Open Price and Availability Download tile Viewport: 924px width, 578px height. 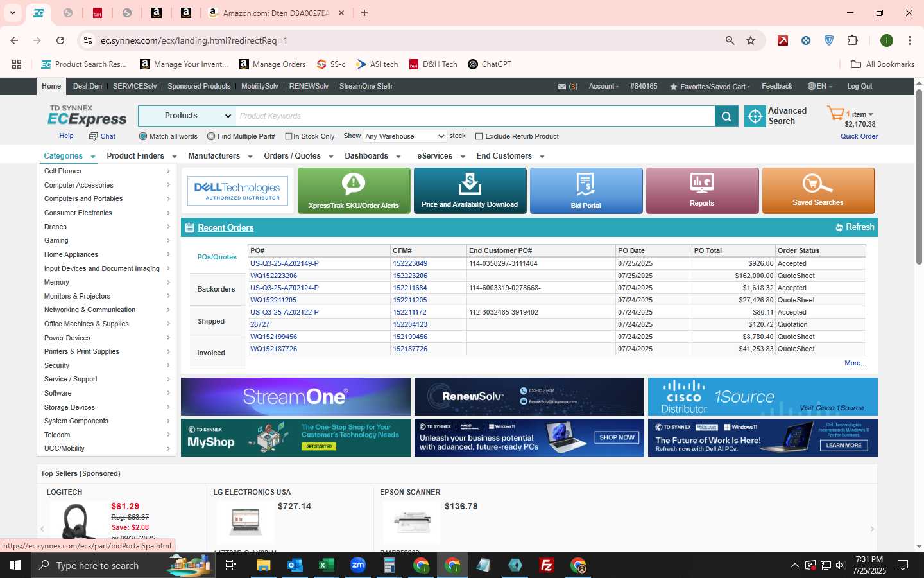470,191
